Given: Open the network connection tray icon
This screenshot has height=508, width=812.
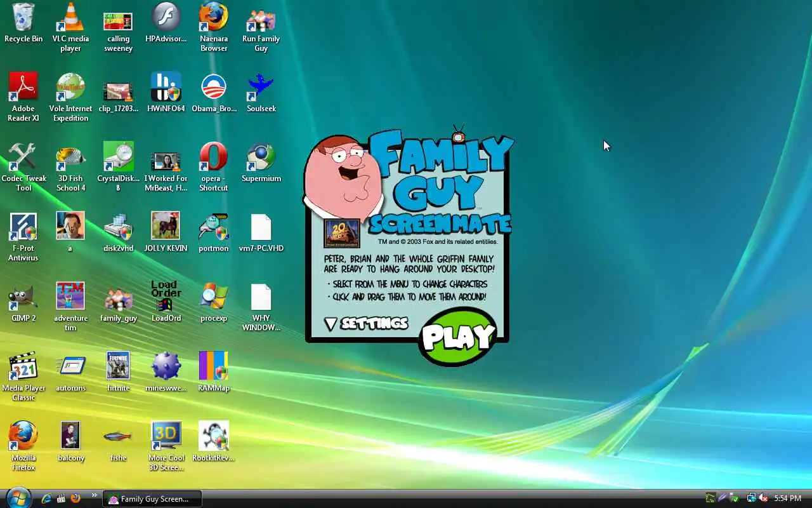Looking at the screenshot, I should 752,498.
